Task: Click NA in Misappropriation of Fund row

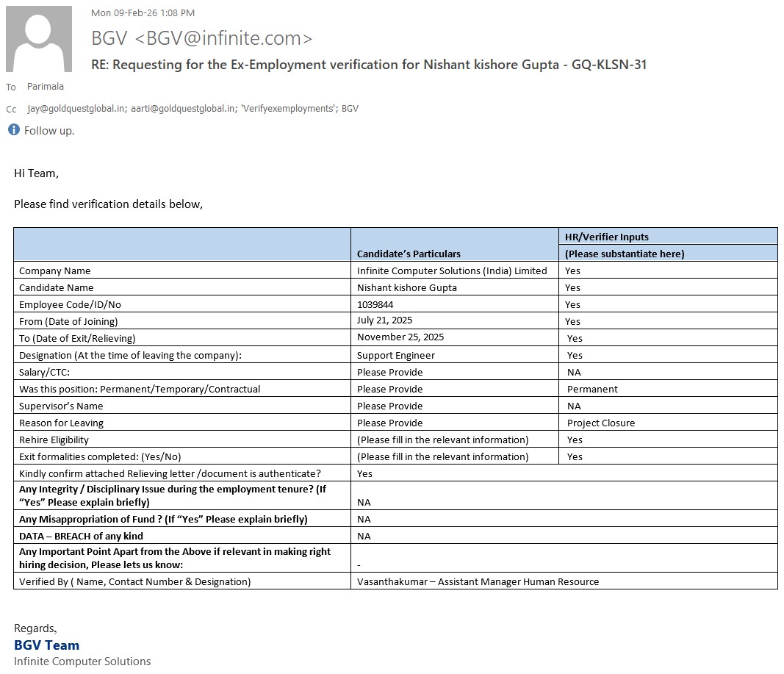Action: coord(364,520)
